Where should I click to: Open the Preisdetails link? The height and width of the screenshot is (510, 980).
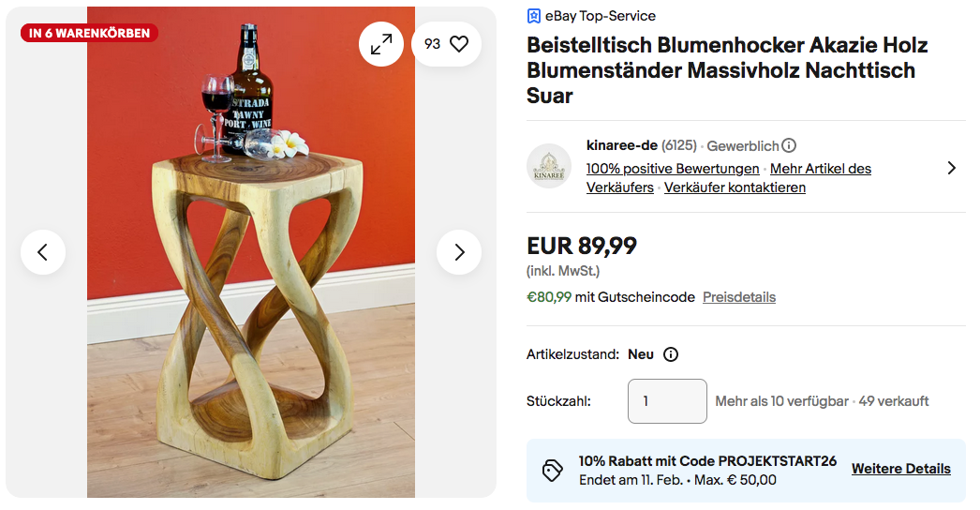pos(739,297)
